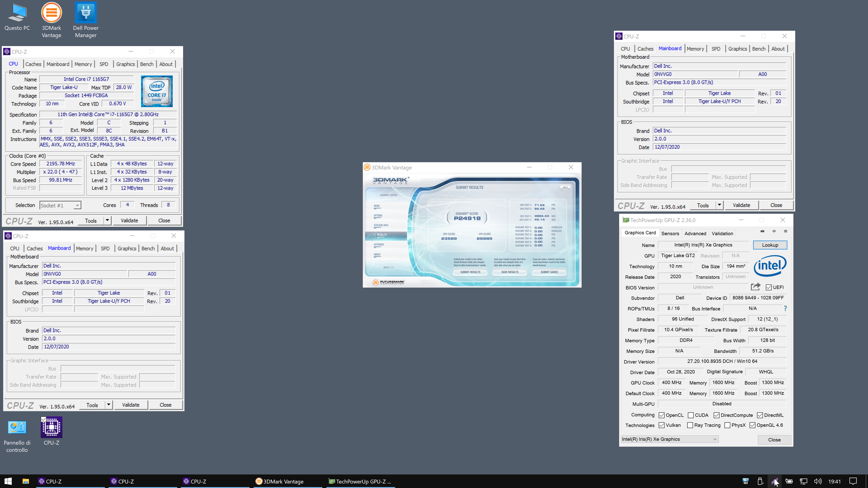This screenshot has height=488, width=868.
Task: Click the volume speaker tray icon
Action: pyautogui.click(x=818, y=481)
